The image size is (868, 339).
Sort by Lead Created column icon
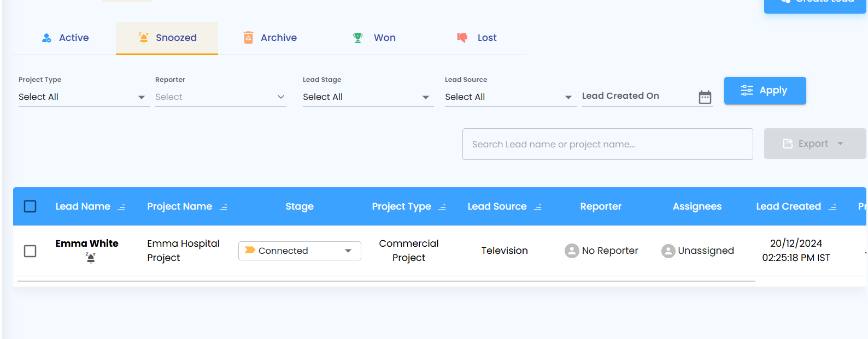point(832,207)
